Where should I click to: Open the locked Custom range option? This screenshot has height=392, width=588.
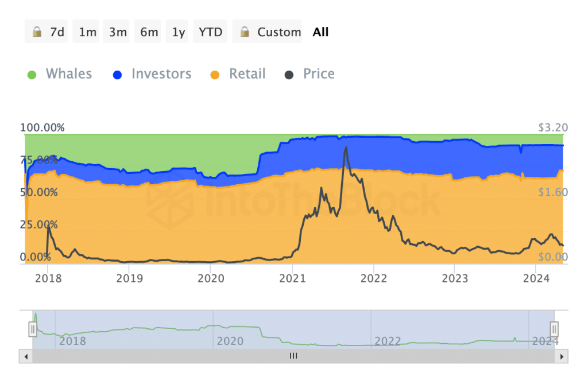click(267, 32)
